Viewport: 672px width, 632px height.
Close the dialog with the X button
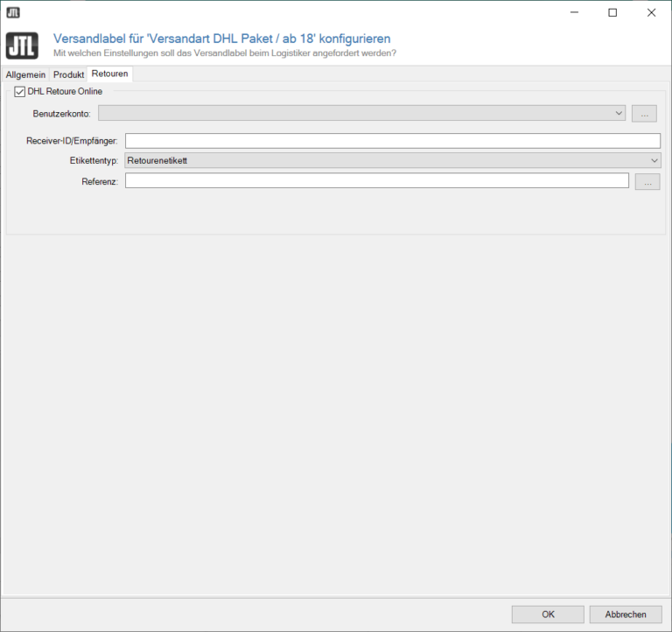point(651,12)
